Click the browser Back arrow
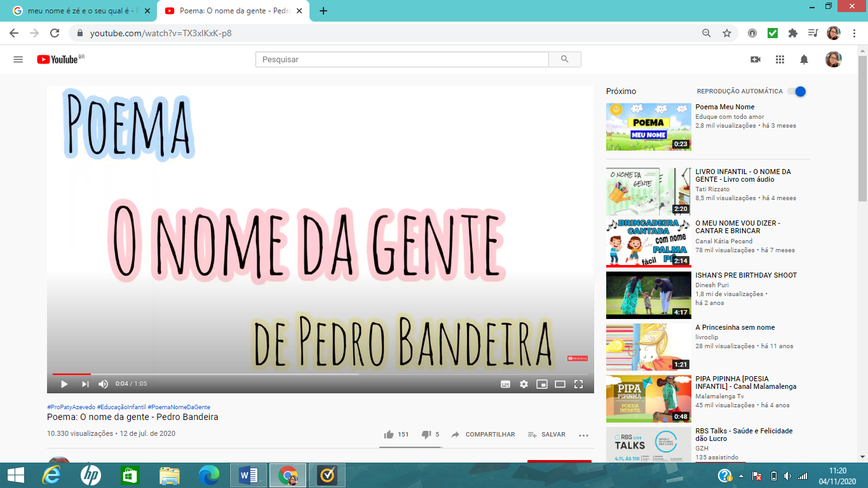 14,33
